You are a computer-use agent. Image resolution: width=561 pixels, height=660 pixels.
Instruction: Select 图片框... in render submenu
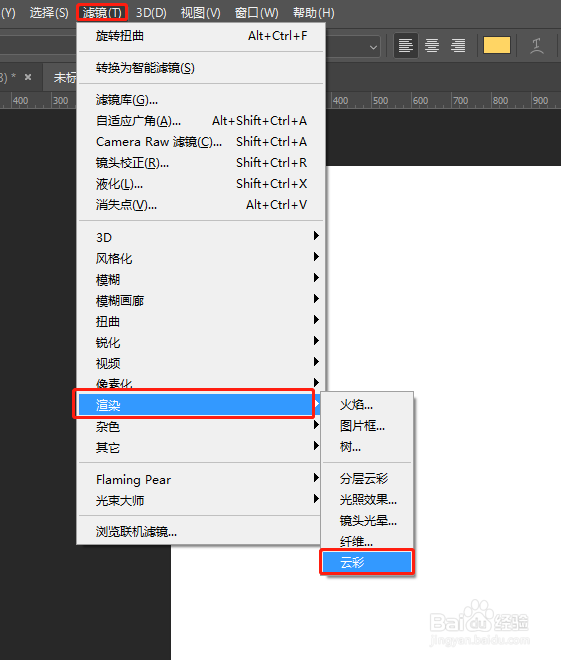367,426
